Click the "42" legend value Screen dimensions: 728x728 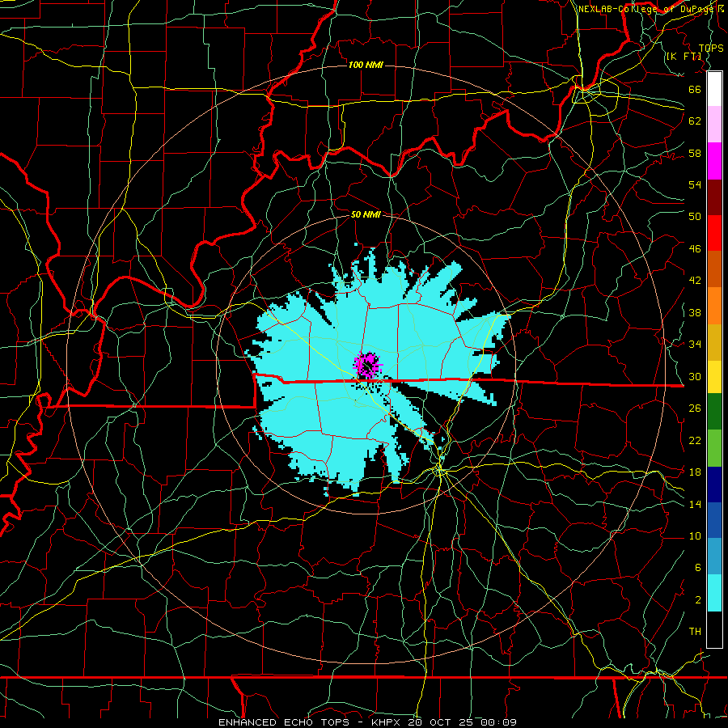click(695, 281)
